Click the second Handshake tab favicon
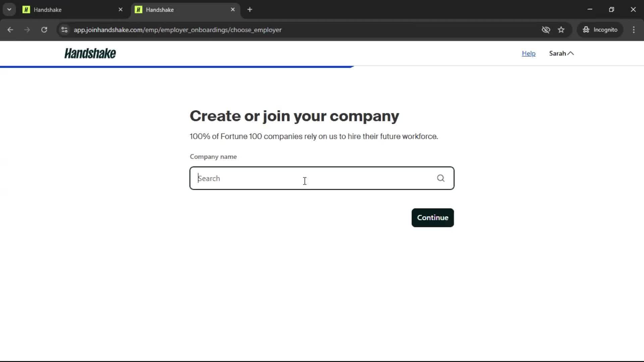644x362 pixels. [139, 10]
